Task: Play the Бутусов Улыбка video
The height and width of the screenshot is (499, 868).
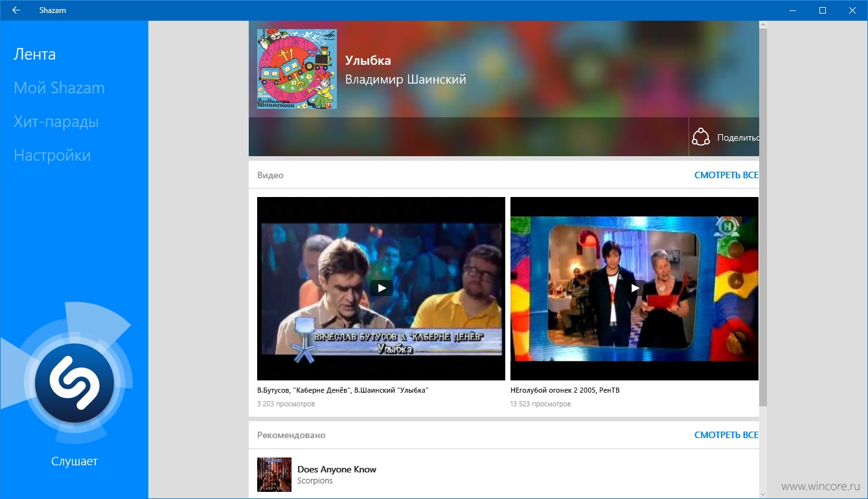Action: point(381,288)
